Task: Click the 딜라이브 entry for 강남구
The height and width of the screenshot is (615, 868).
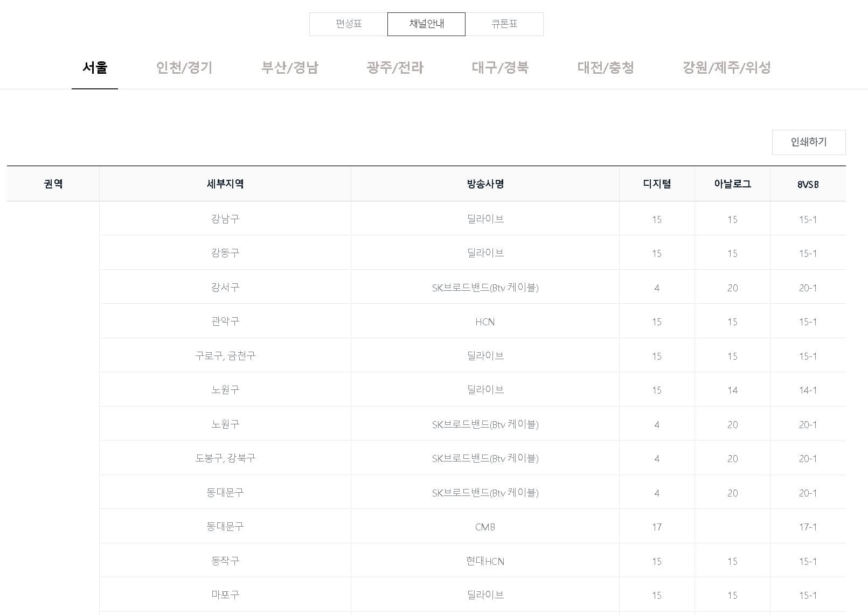Action: 483,219
